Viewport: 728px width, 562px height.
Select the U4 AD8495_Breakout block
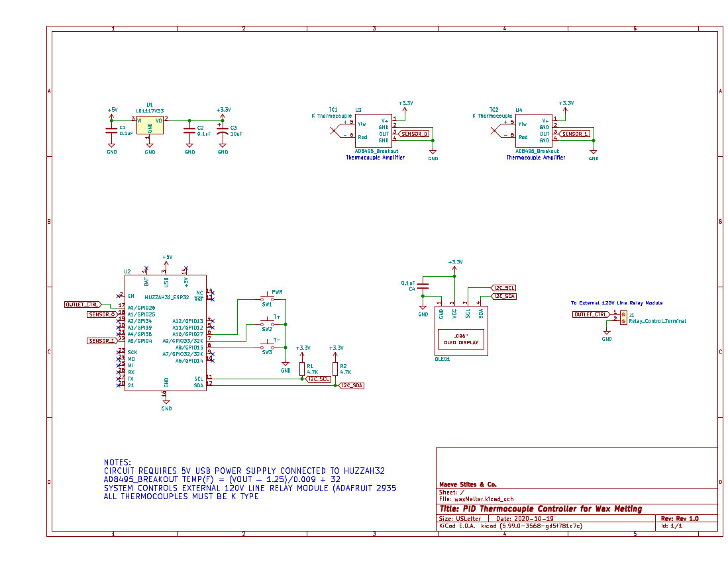pos(534,130)
